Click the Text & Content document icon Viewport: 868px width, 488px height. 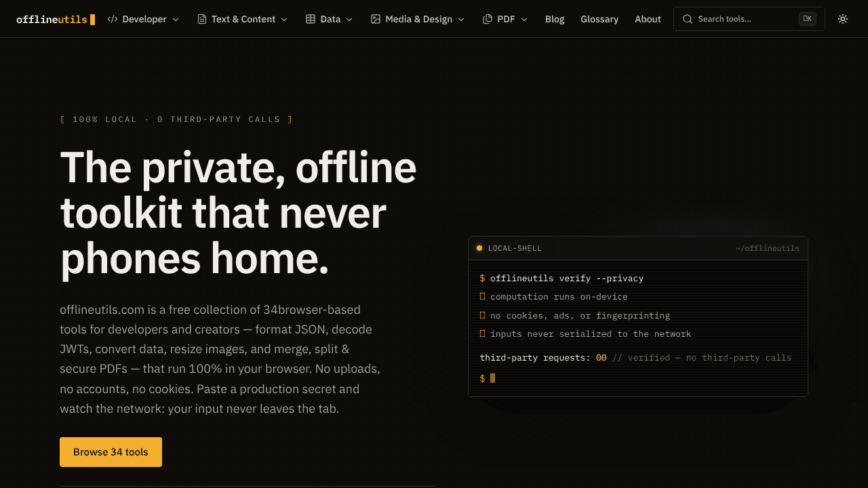[202, 19]
